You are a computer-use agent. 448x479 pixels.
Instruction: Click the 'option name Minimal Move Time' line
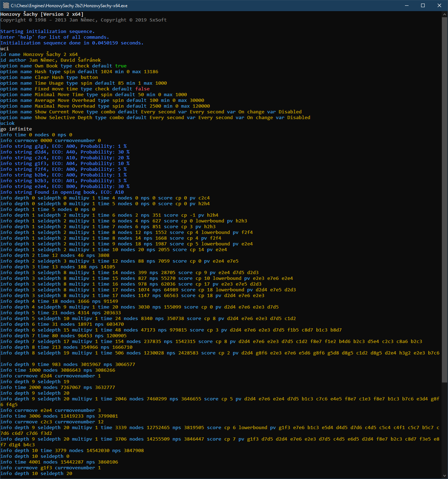tap(94, 95)
